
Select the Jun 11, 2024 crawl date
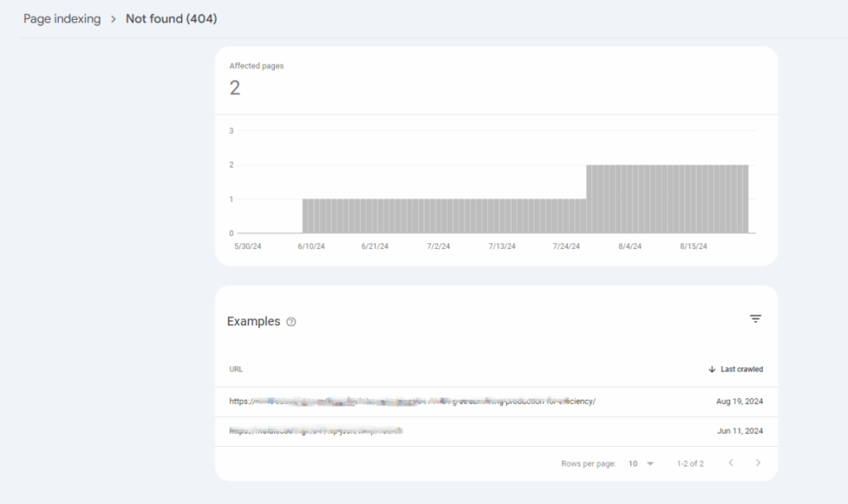pos(740,431)
